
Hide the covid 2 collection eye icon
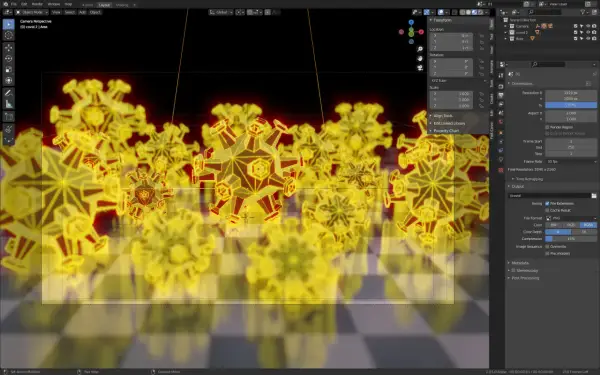click(587, 33)
